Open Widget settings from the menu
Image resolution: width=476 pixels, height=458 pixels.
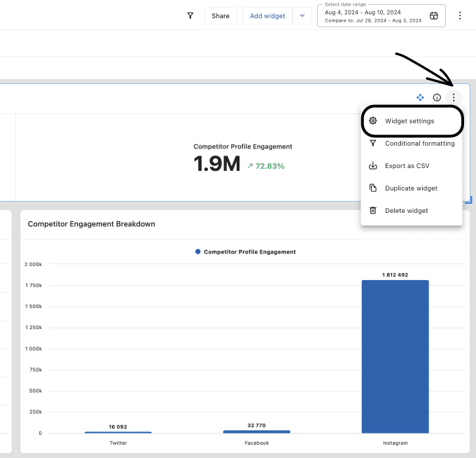click(409, 121)
